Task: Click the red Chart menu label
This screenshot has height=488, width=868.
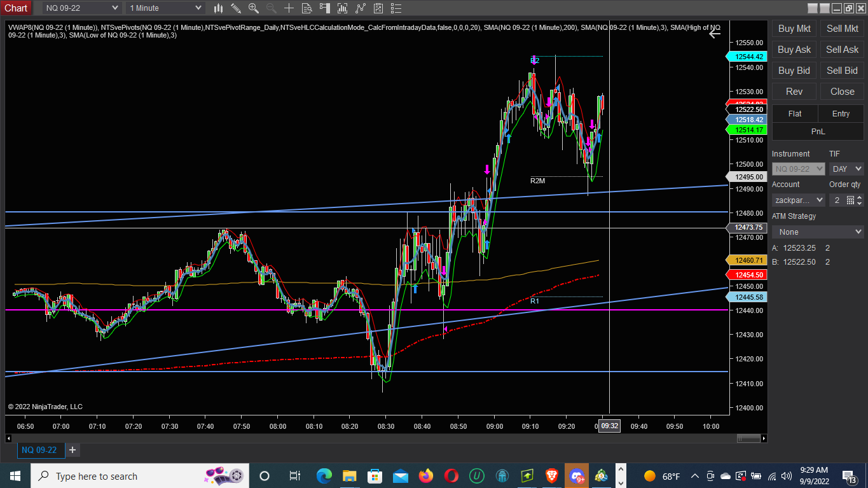Action: (x=16, y=8)
